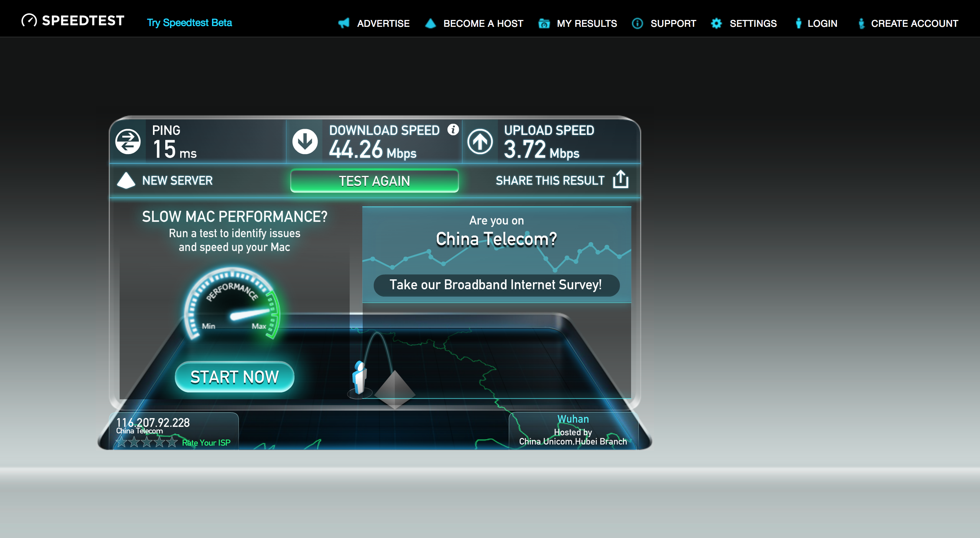Click the START NOW button
Screen dimensions: 980x538
(235, 377)
